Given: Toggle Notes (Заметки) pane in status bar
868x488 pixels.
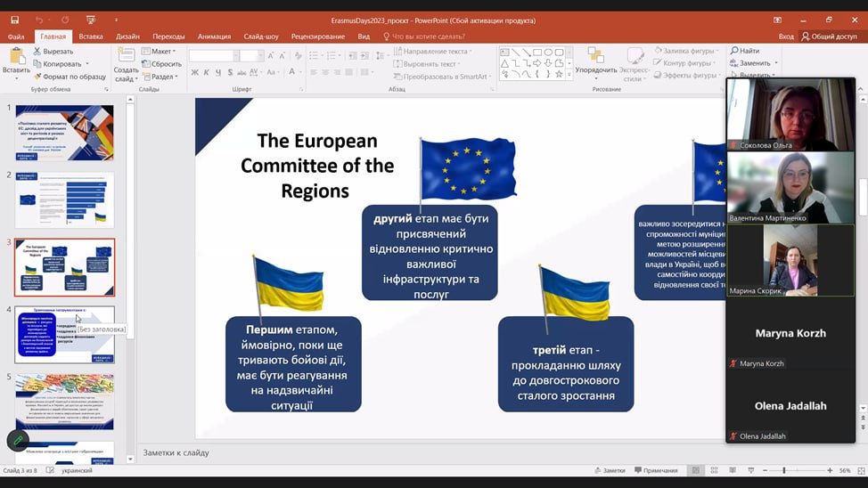Looking at the screenshot, I should 610,470.
